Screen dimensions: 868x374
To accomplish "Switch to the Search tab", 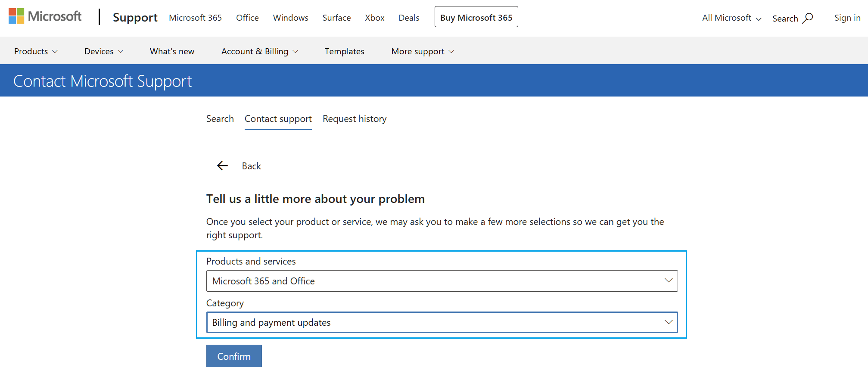I will [220, 119].
